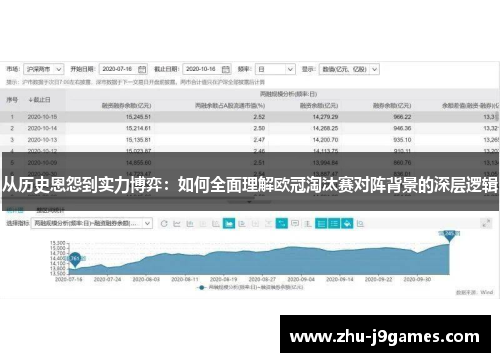Switch to the bar chart icon
The image size is (500, 362).
[x=190, y=224]
